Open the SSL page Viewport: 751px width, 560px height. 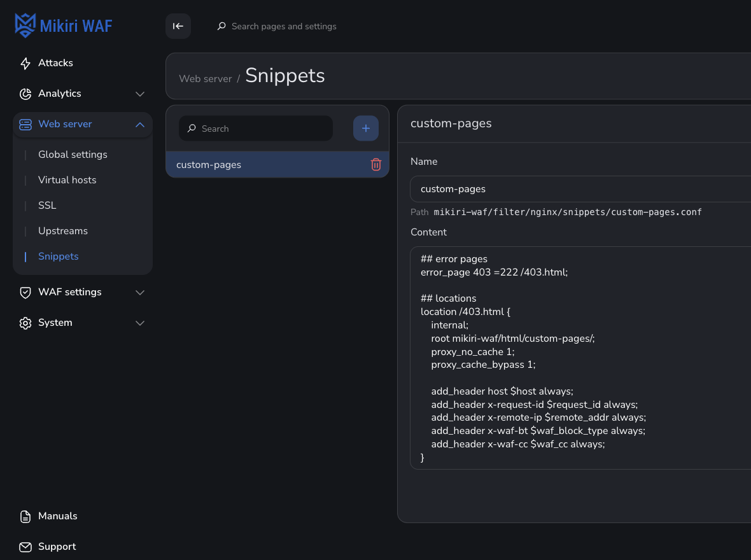[x=47, y=206]
